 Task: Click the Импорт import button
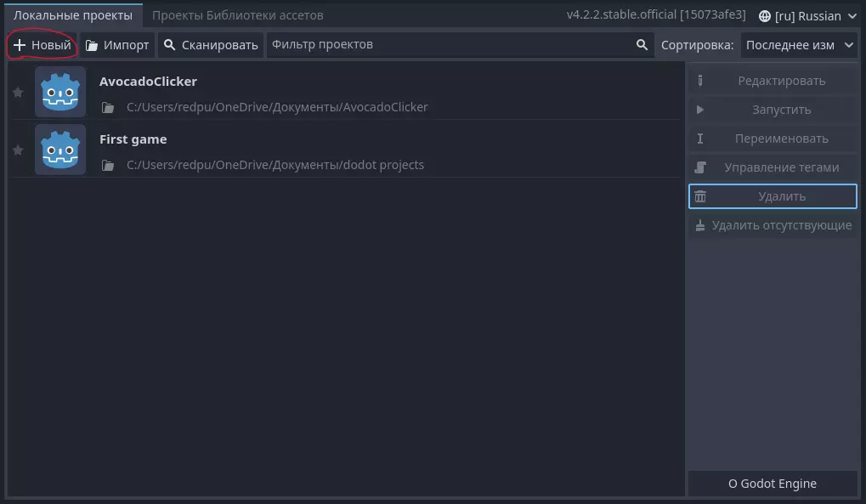117,45
